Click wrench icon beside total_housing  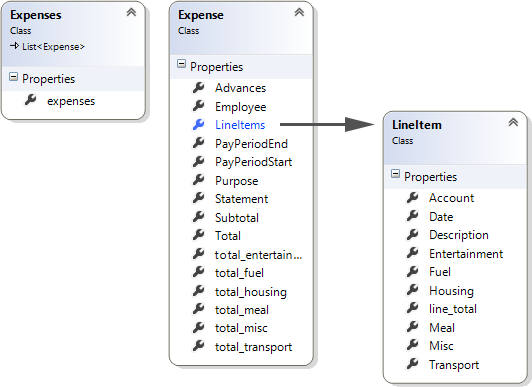click(x=198, y=291)
